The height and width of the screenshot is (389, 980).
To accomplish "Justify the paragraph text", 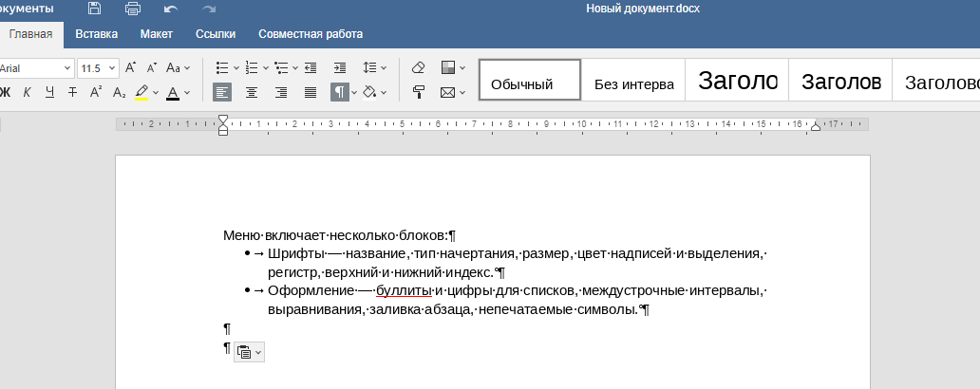I will point(310,92).
